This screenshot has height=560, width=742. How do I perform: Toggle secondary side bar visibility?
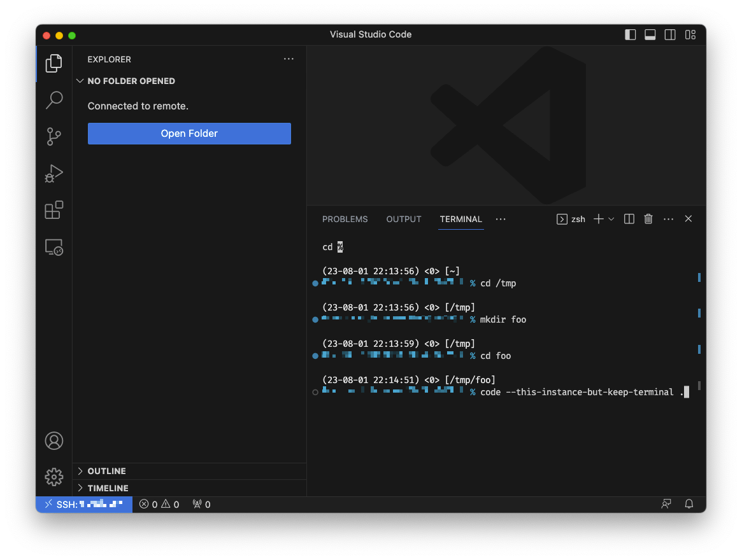[x=670, y=34]
